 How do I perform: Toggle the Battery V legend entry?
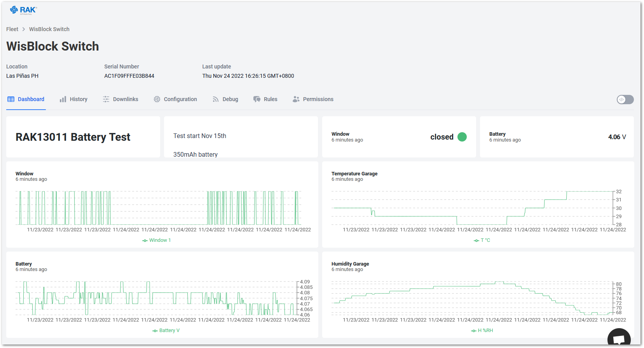(166, 331)
